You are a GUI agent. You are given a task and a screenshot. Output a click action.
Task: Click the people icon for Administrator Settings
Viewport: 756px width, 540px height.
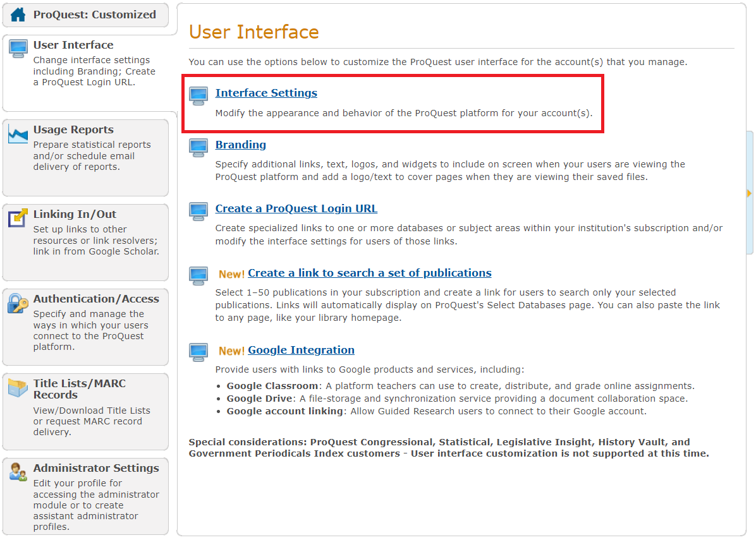pyautogui.click(x=18, y=472)
